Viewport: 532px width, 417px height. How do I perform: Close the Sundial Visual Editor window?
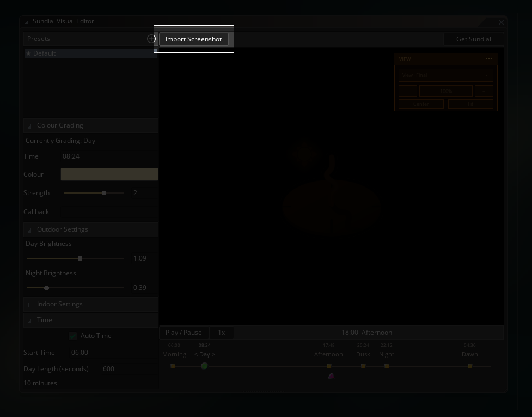501,22
